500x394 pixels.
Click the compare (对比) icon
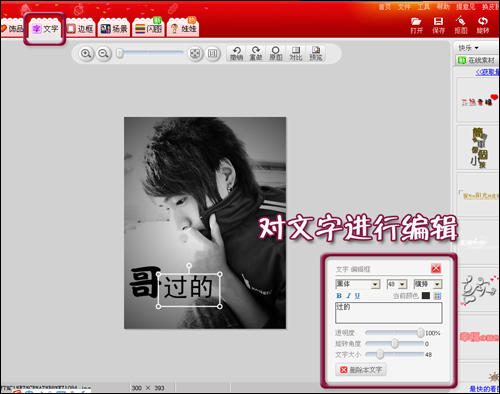(296, 53)
